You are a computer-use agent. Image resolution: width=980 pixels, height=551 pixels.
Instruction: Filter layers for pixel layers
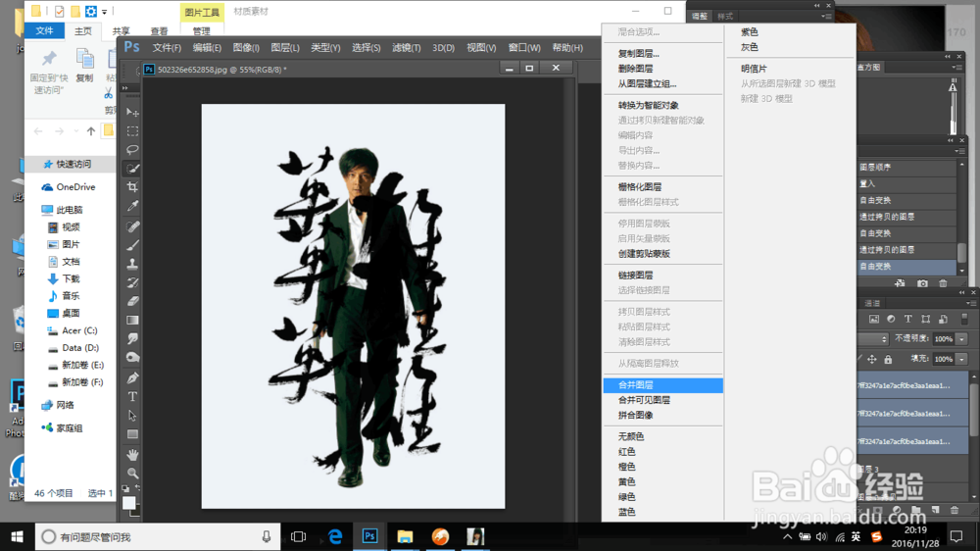[874, 319]
